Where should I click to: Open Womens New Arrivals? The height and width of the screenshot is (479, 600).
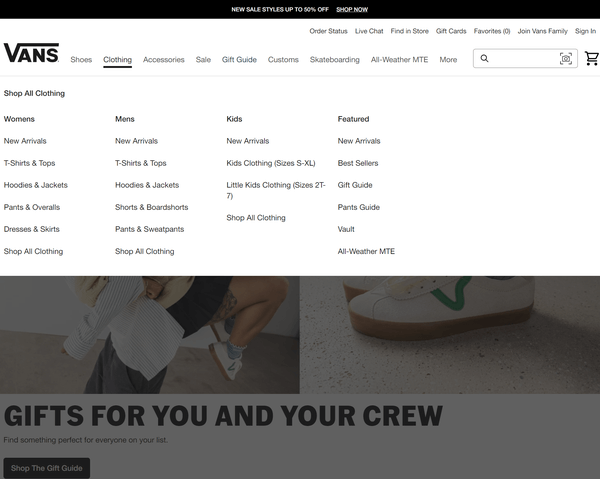[x=25, y=141]
